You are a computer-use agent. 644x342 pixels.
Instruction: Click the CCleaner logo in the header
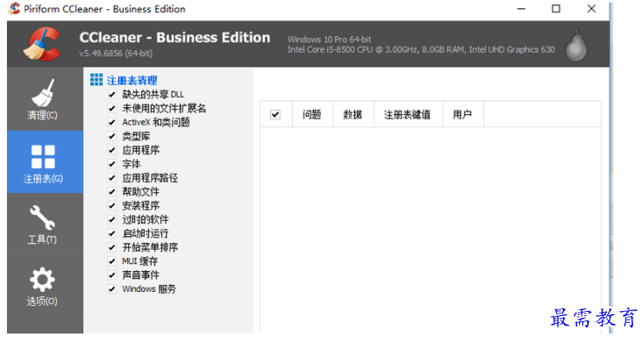(42, 44)
